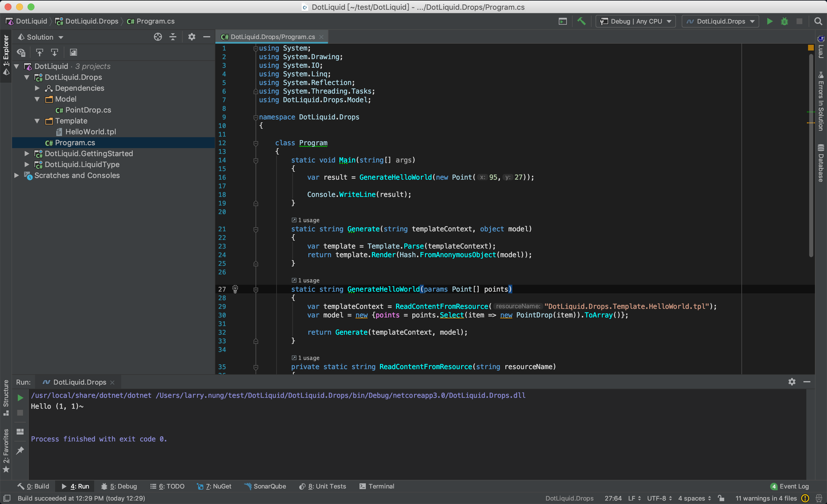Switch to 5: Debug tool window
Viewport: 827px width, 504px height.
pyautogui.click(x=119, y=486)
